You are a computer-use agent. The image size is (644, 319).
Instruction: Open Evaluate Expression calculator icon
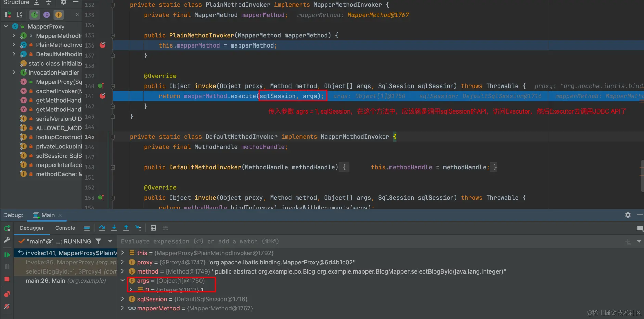point(153,228)
